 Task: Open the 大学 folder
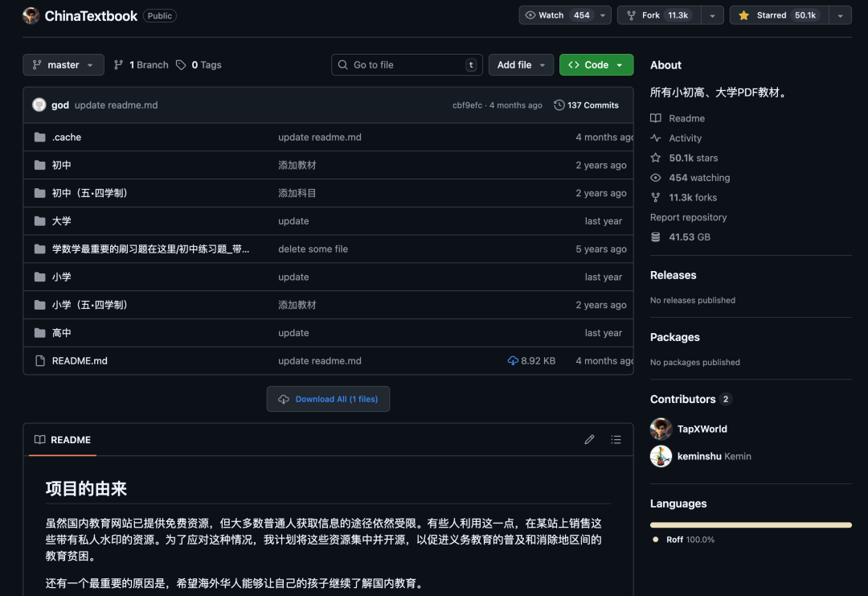[x=62, y=221]
